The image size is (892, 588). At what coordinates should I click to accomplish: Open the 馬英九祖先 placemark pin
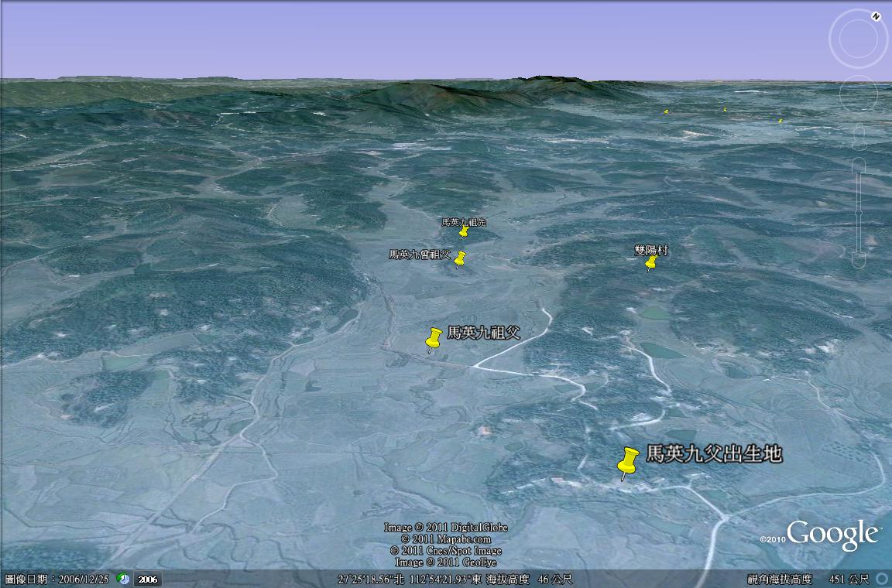click(x=464, y=231)
